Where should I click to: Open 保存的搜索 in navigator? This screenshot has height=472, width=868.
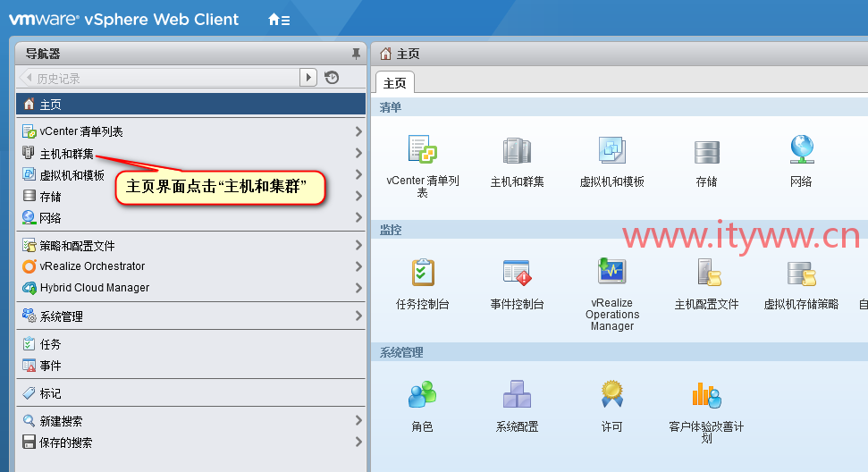click(191, 442)
